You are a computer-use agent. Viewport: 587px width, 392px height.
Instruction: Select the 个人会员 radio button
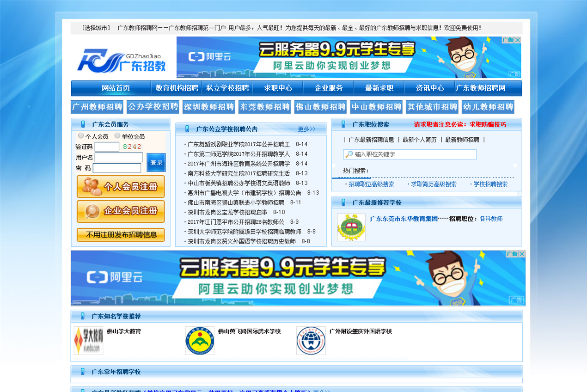[81, 136]
